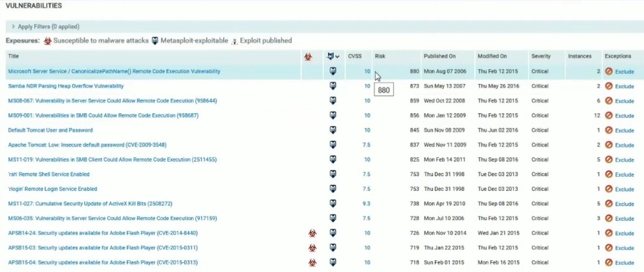Click CVSS score 10 for Samba NDR row
Viewport: 644px width, 272px height.
(367, 86)
